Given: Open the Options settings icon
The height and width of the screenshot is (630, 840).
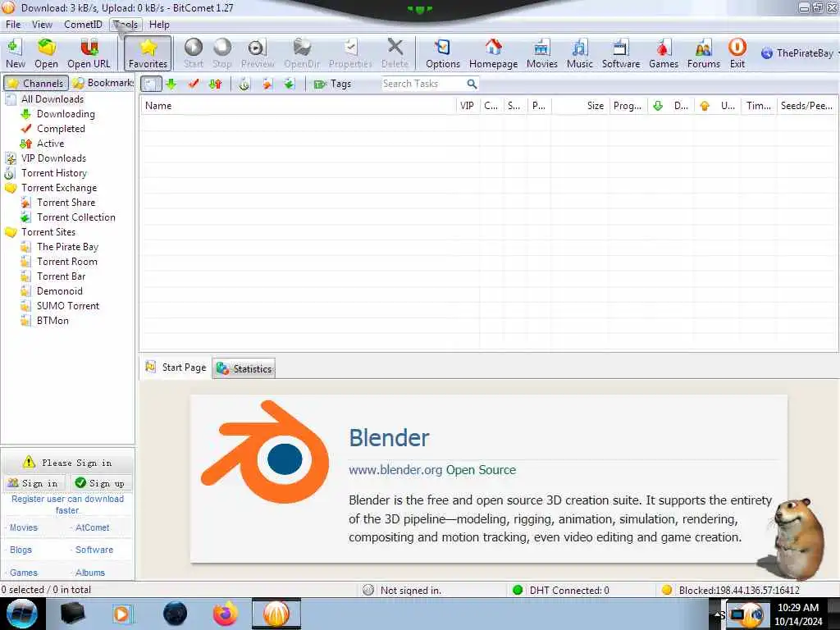Looking at the screenshot, I should [x=442, y=53].
